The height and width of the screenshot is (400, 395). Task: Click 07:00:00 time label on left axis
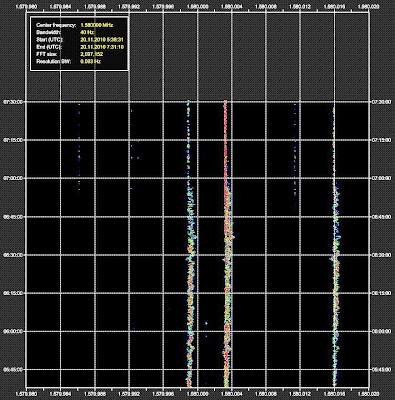coord(13,178)
